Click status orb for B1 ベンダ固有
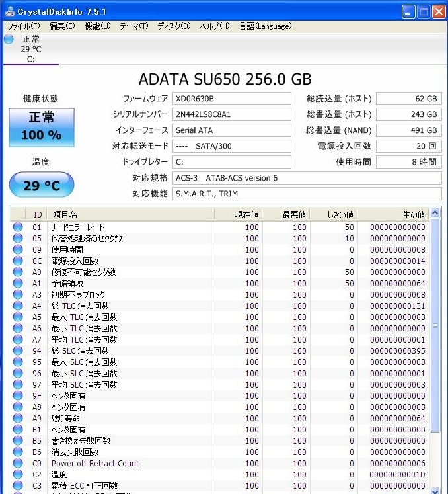 click(x=18, y=429)
